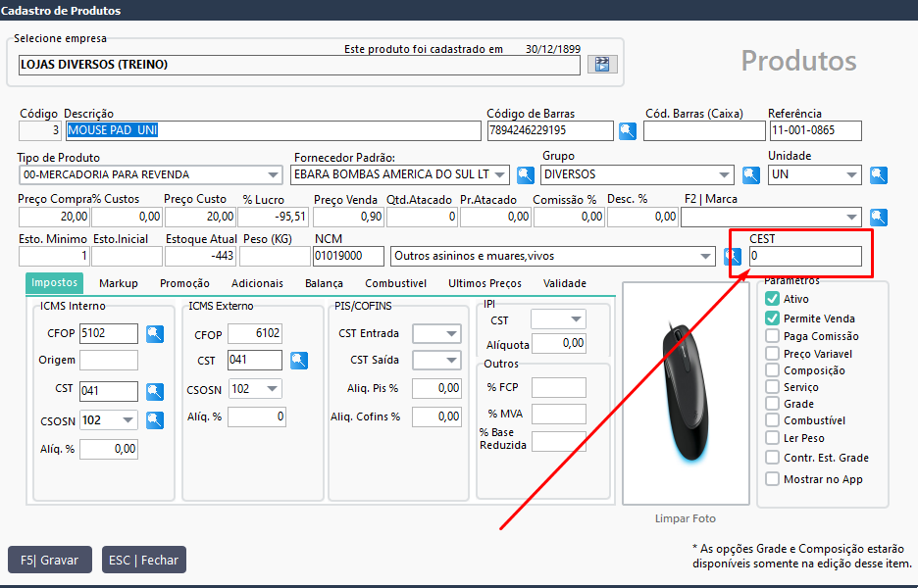918x588 pixels.
Task: Enable Mostrar no App checkbox
Action: [772, 479]
